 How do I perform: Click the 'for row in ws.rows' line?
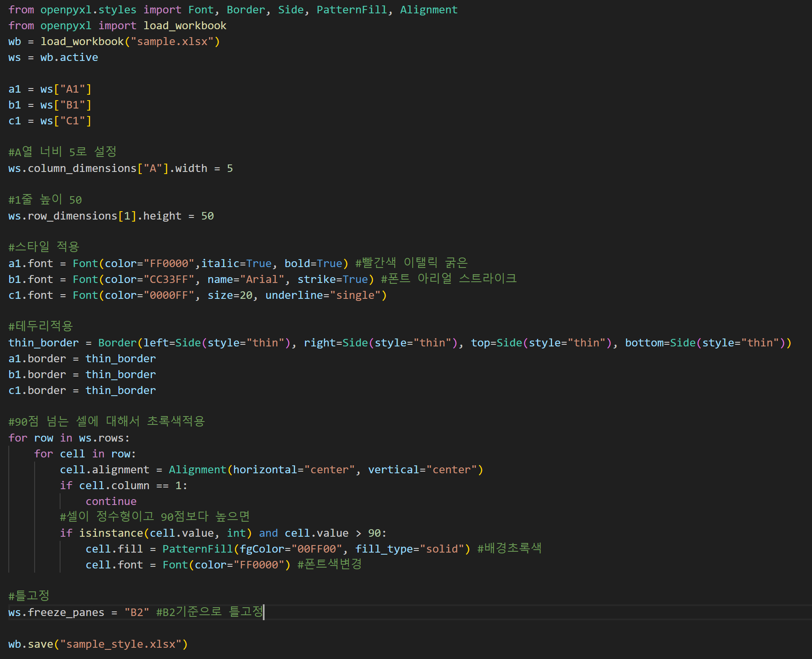click(x=69, y=438)
